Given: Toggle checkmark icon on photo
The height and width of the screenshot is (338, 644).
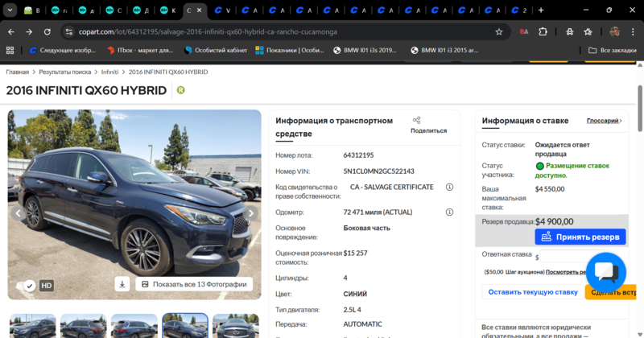Looking at the screenshot, I should point(30,286).
